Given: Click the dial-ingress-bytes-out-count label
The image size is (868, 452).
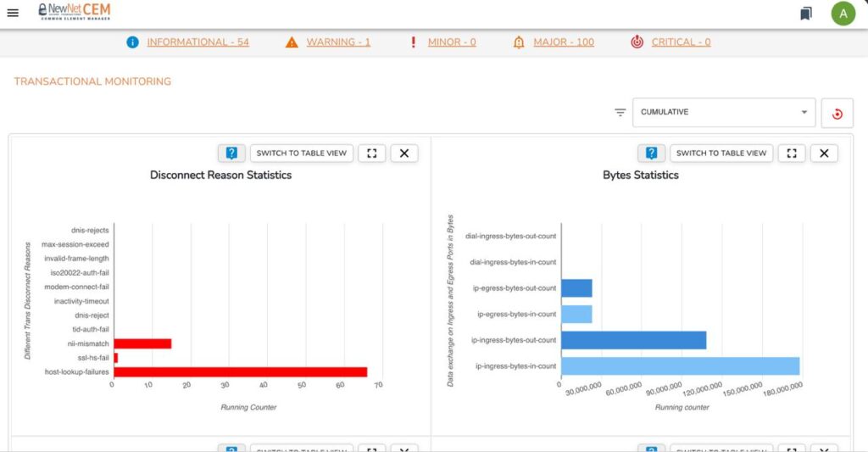Looking at the screenshot, I should point(511,236).
